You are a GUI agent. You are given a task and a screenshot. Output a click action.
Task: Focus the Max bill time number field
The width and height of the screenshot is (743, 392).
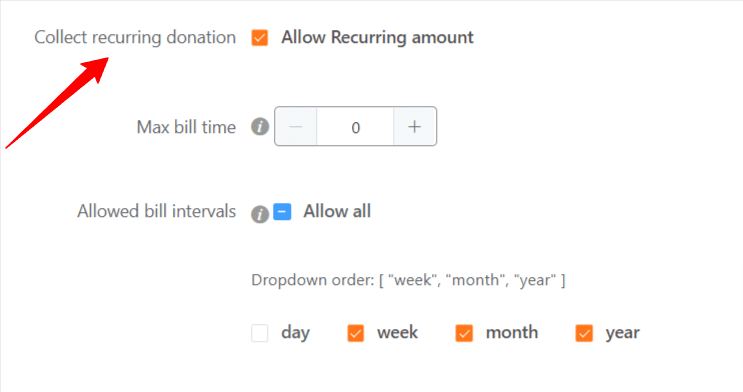[355, 127]
